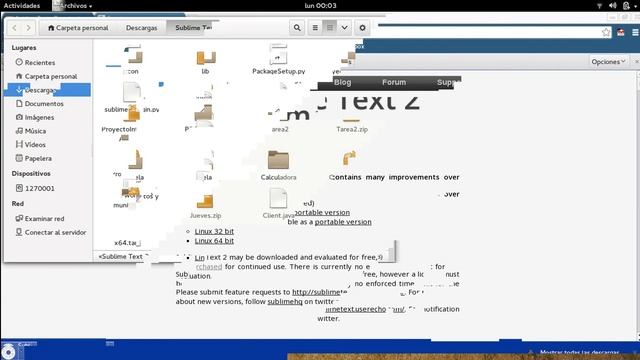The image size is (640, 360).
Task: Open the network indicator in the top bar
Action: [599, 6]
